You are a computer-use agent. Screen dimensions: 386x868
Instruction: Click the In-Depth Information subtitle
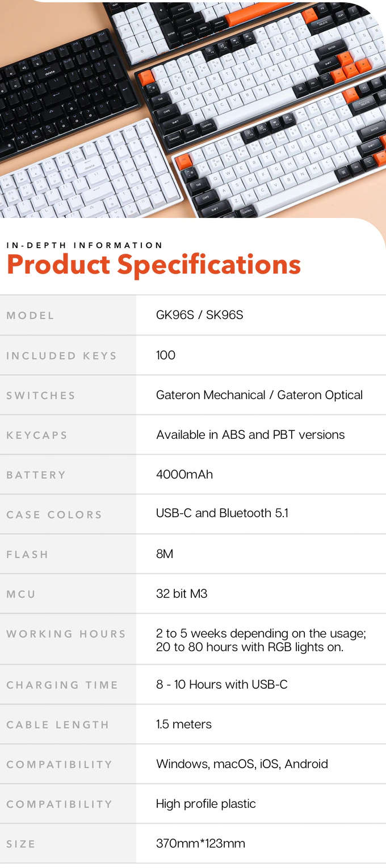point(85,245)
